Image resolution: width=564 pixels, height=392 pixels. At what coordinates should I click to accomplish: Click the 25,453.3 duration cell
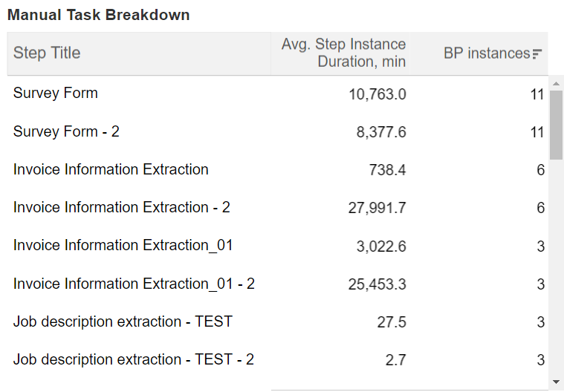(x=377, y=284)
